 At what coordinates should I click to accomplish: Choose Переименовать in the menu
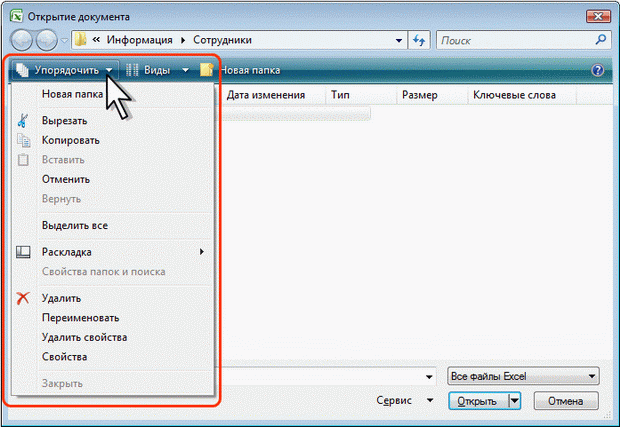(82, 317)
